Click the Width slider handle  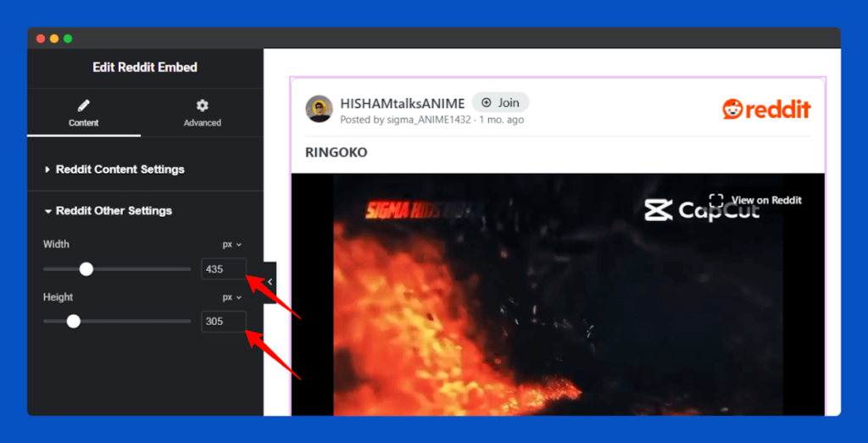pyautogui.click(x=86, y=269)
